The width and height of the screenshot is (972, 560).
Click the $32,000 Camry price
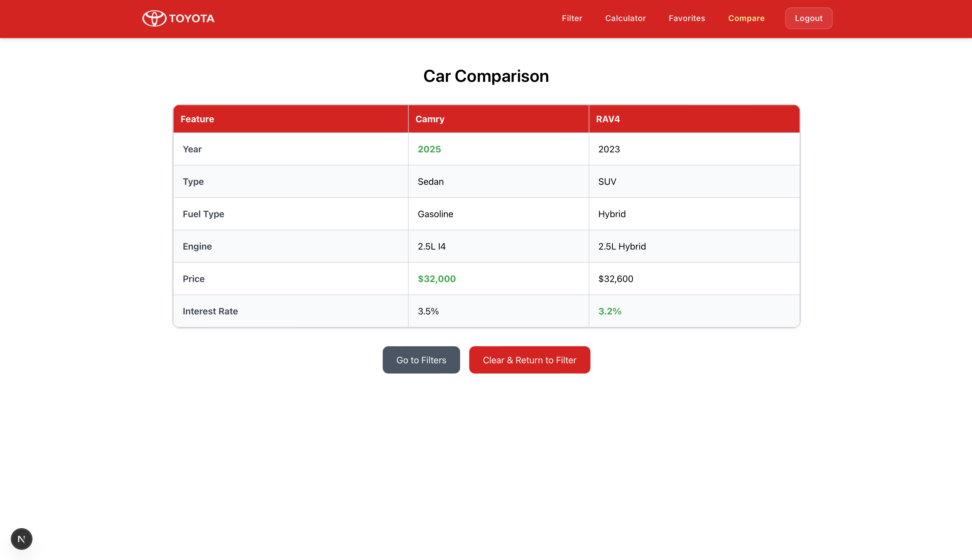pyautogui.click(x=436, y=279)
